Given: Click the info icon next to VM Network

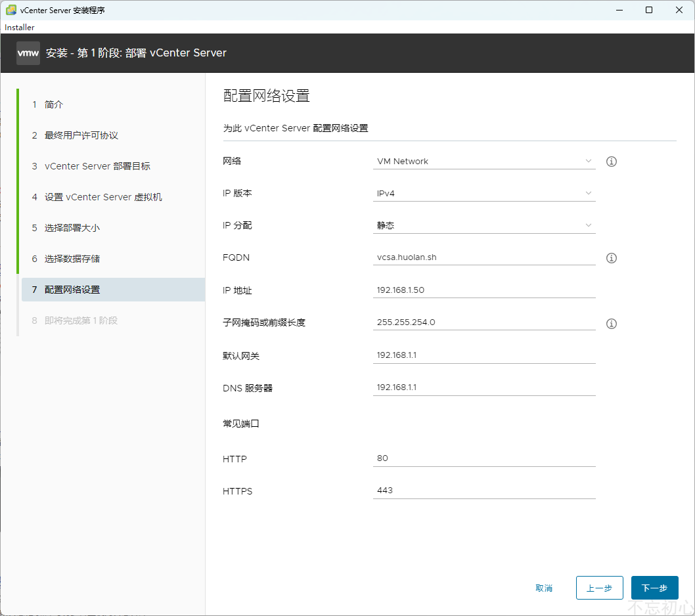Looking at the screenshot, I should pyautogui.click(x=611, y=162).
